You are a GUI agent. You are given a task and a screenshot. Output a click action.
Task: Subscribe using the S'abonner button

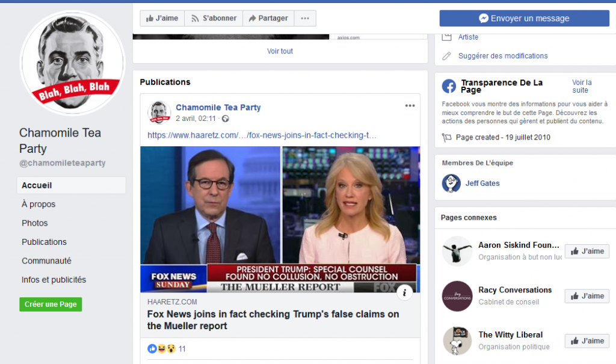[x=214, y=18]
